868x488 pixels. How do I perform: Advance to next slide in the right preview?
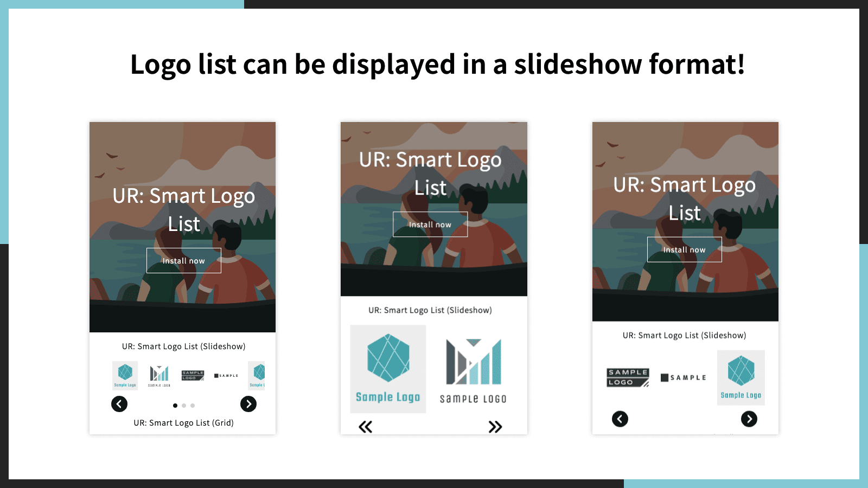[749, 419]
